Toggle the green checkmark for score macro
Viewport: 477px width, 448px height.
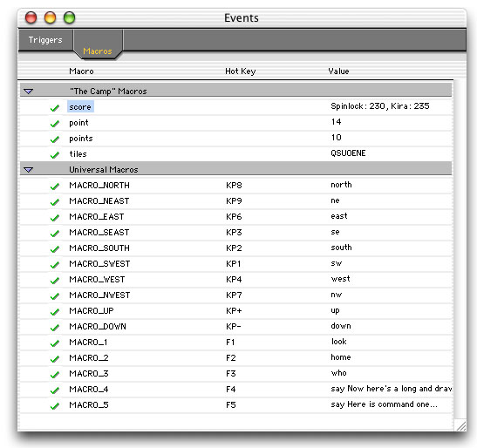tap(55, 108)
